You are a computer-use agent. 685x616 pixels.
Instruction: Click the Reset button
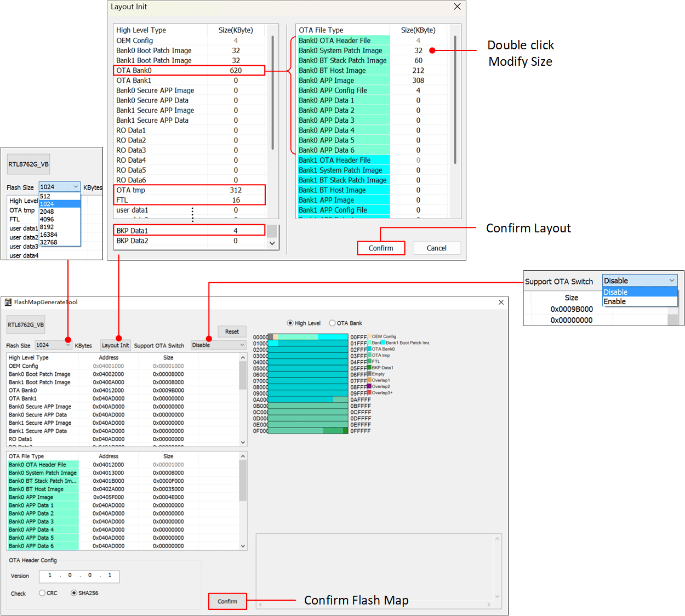[232, 332]
